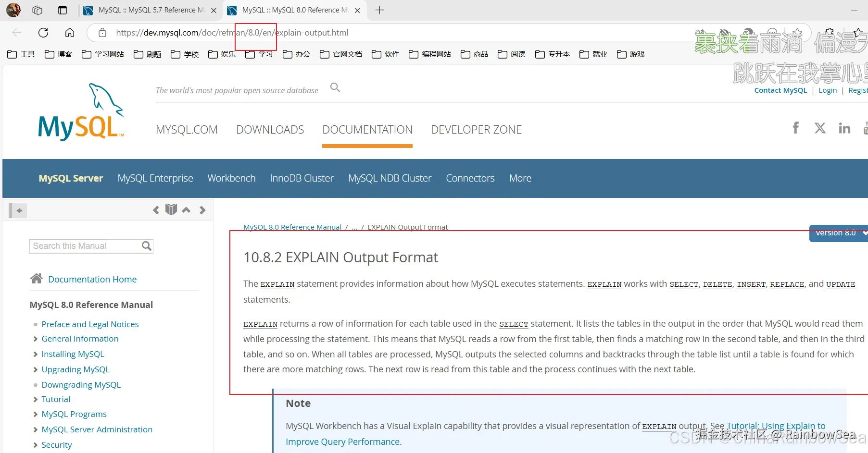
Task: Open a new browser tab
Action: coord(379,10)
